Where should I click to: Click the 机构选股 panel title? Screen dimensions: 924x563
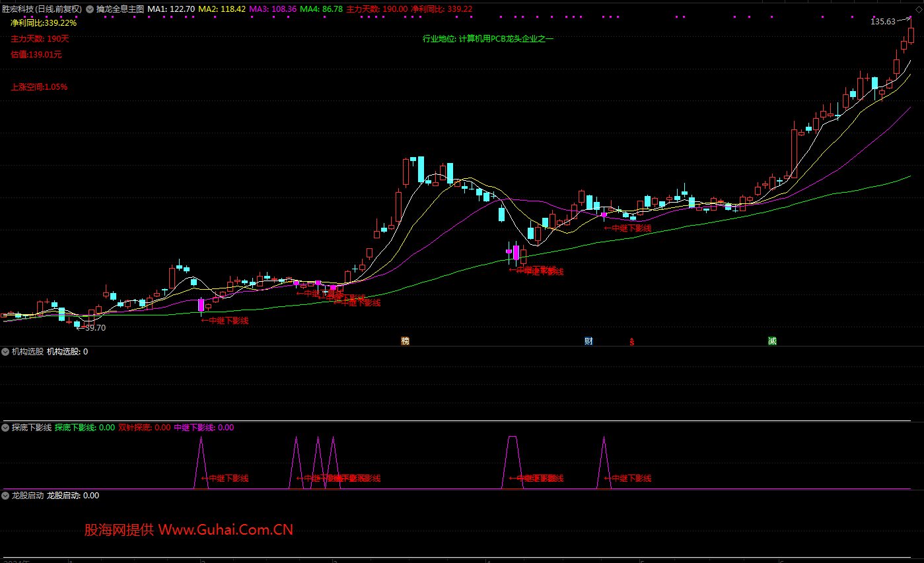[x=28, y=352]
